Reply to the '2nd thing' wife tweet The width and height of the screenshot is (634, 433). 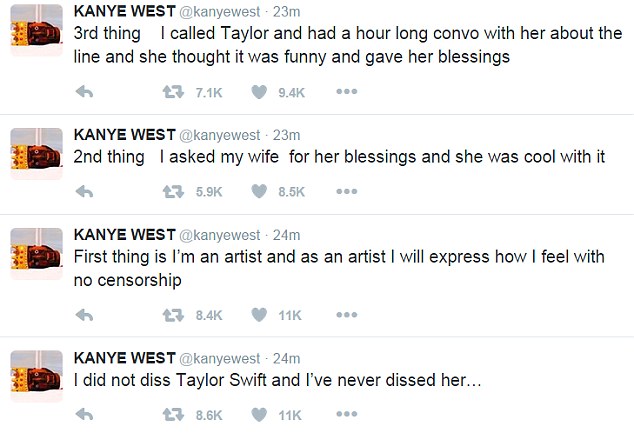pyautogui.click(x=85, y=192)
